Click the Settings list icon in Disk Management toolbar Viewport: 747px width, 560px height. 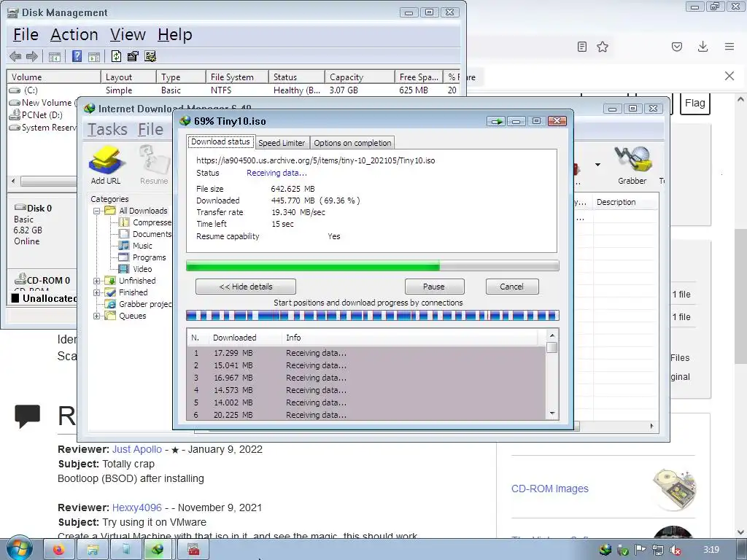point(150,56)
